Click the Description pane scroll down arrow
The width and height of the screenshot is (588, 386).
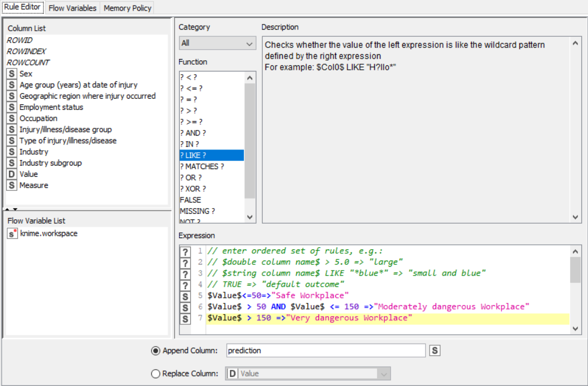tap(575, 217)
